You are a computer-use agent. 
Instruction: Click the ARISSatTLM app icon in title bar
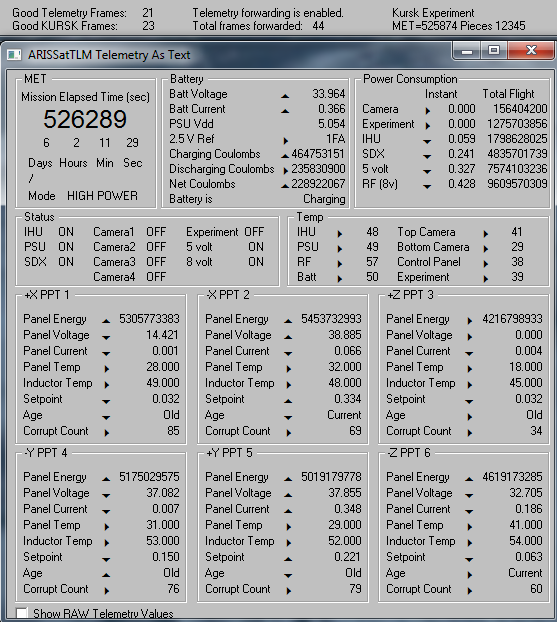coord(14,54)
